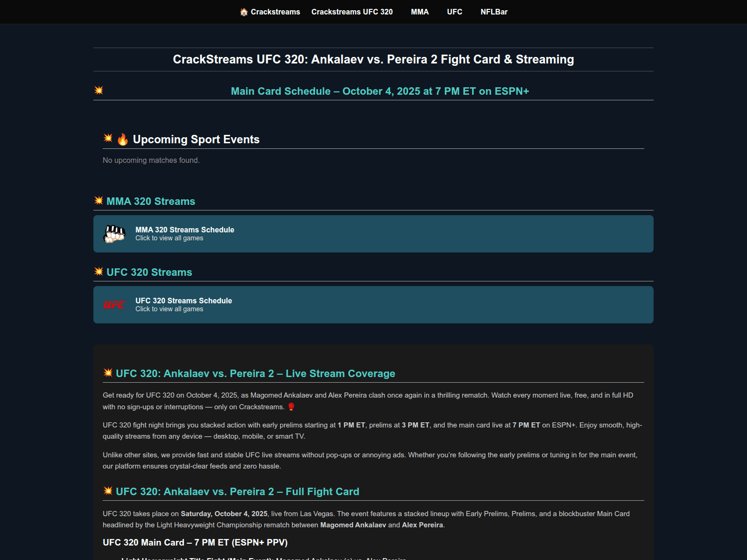Click the MMA fist icon
Image resolution: width=747 pixels, height=560 pixels.
pyautogui.click(x=114, y=234)
